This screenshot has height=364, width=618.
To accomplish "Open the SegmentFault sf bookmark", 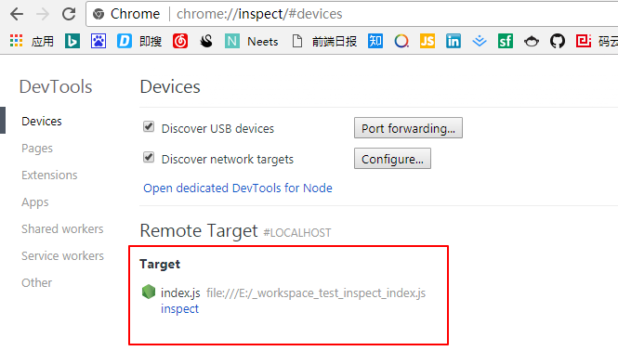I will tap(506, 41).
